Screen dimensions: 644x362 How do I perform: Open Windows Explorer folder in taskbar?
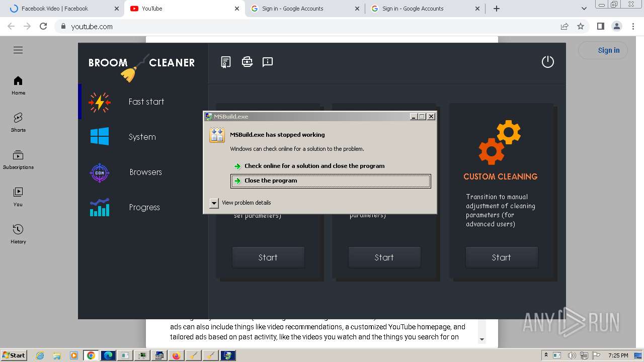57,355
